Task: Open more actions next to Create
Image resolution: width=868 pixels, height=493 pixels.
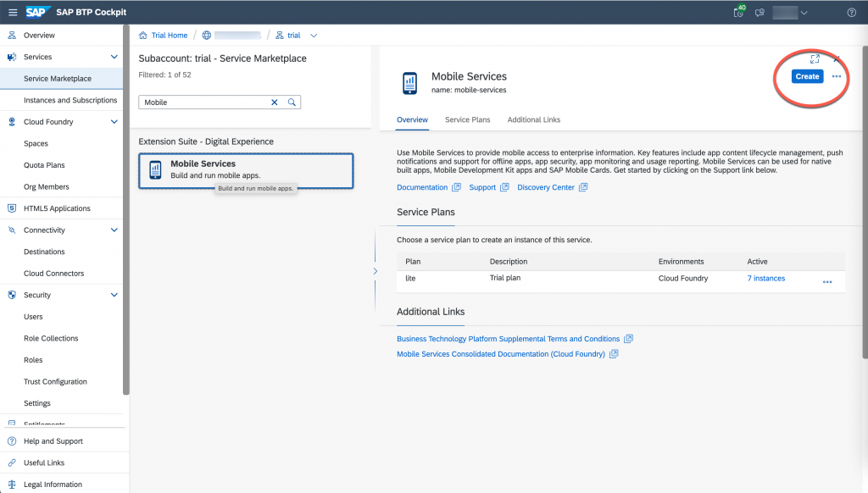Action: tap(837, 76)
